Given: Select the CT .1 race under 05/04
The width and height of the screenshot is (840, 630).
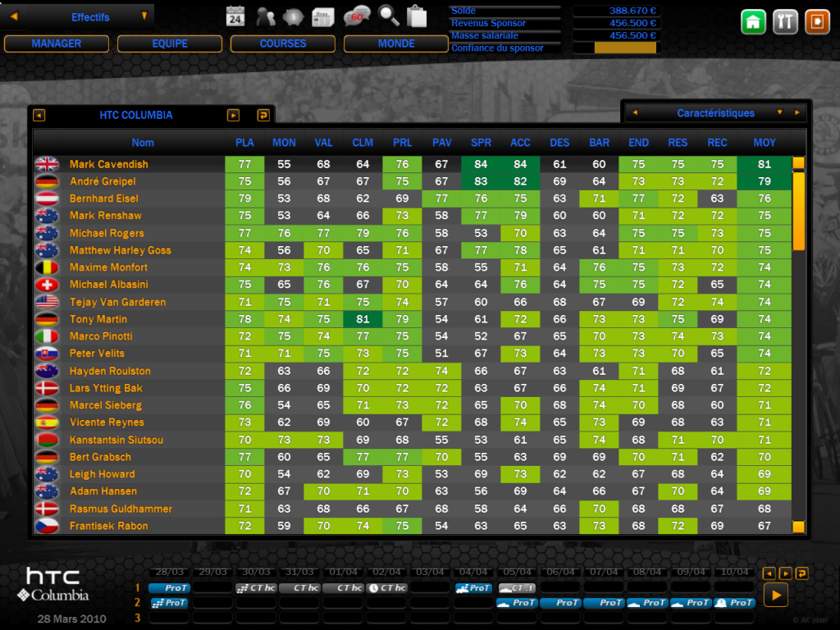Looking at the screenshot, I should tap(517, 588).
